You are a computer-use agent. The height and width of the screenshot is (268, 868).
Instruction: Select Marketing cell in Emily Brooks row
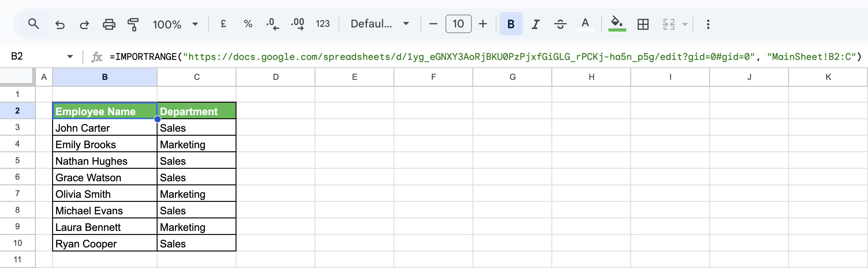point(197,144)
